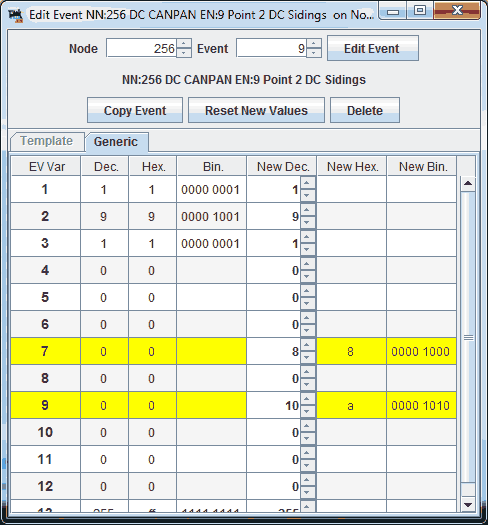
Task: Increment New Dec. value for EV Var 5
Action: (307, 291)
